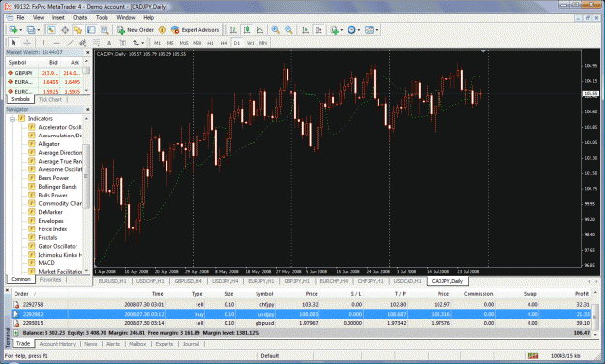Select the MACD indicator in Navigator
Screen dimensions: 605x364
click(x=46, y=263)
